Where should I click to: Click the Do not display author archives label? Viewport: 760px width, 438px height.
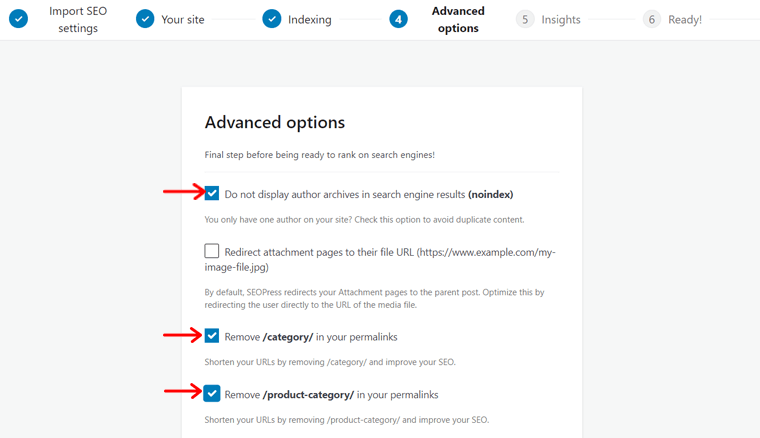[369, 194]
